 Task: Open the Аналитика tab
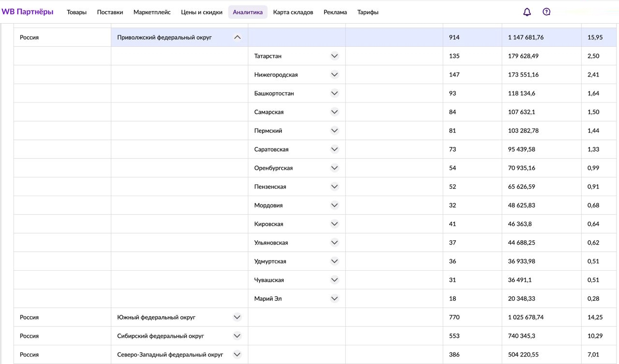(x=248, y=12)
